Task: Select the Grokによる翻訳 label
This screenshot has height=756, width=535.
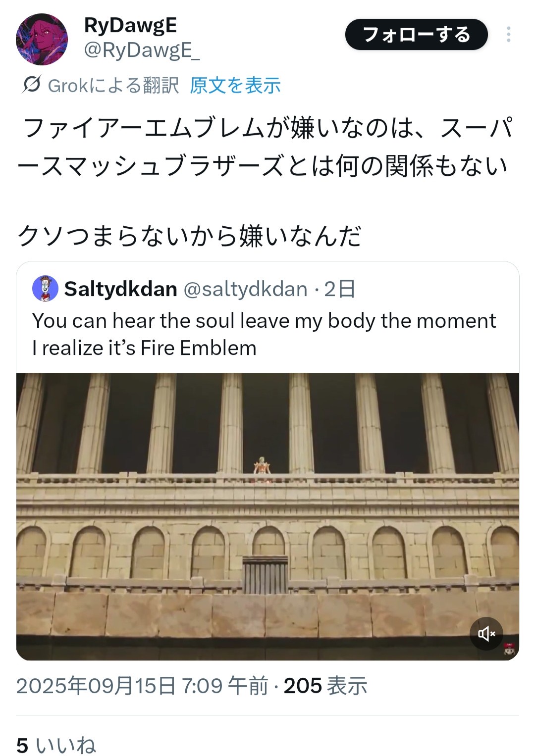Action: pos(113,86)
